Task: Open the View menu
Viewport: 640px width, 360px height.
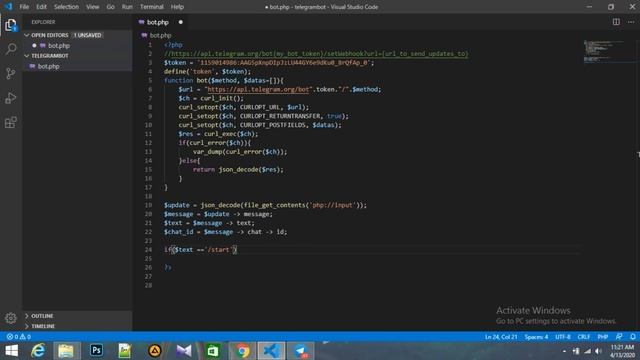Action: (x=93, y=7)
